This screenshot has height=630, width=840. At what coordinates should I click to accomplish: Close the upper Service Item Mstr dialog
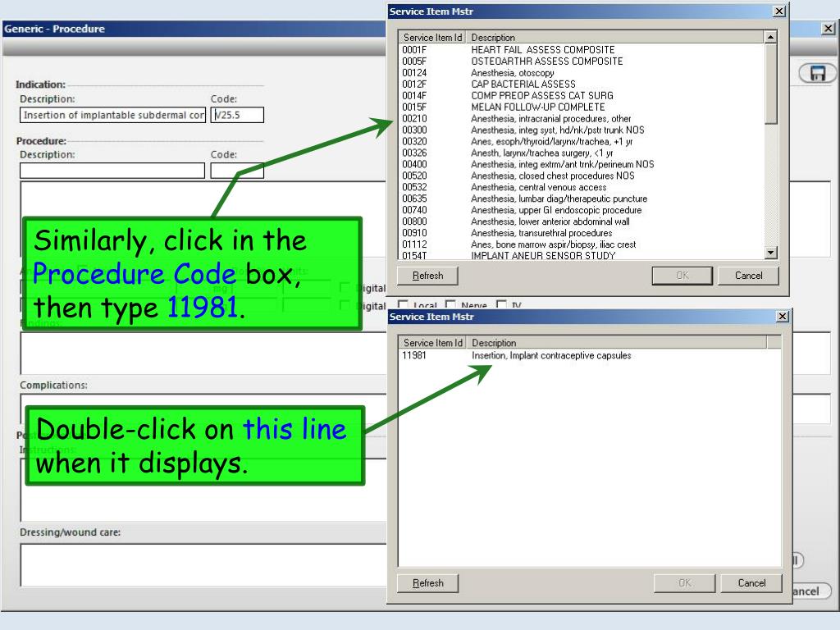[779, 11]
